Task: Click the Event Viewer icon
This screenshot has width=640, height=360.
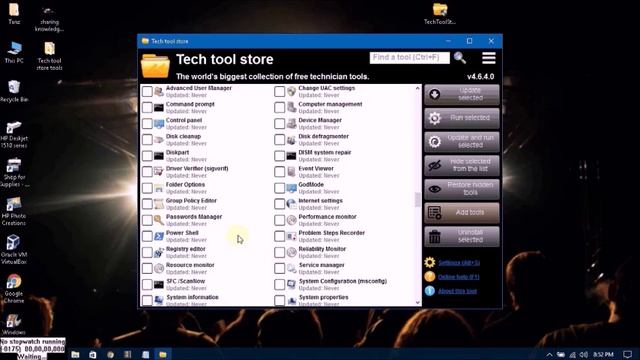Action: click(291, 172)
